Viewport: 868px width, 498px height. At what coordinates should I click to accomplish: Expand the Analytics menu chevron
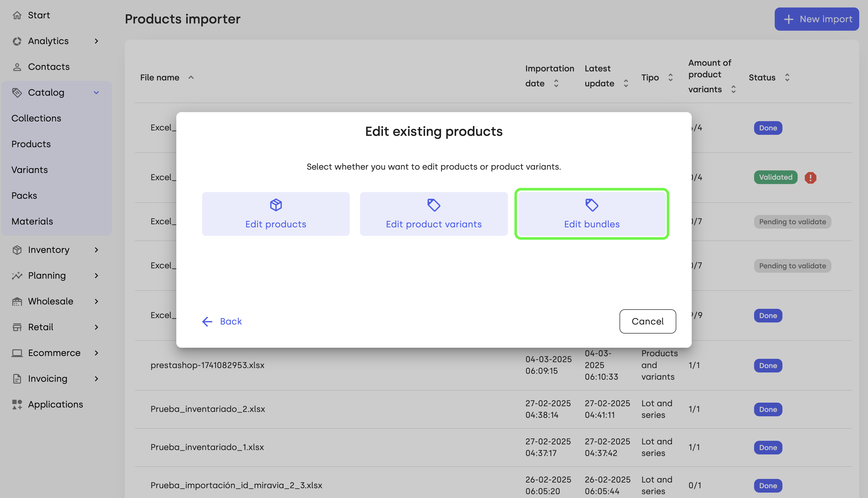click(96, 41)
